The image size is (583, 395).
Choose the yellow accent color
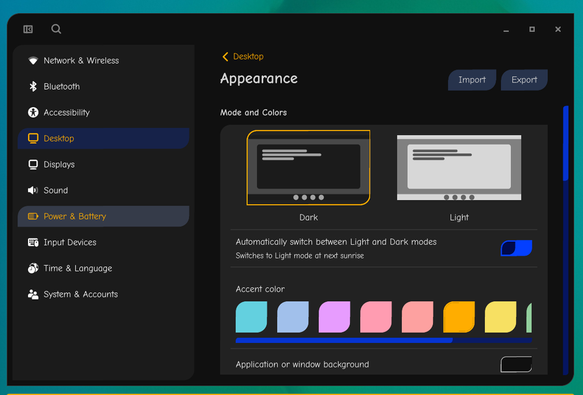(x=500, y=317)
